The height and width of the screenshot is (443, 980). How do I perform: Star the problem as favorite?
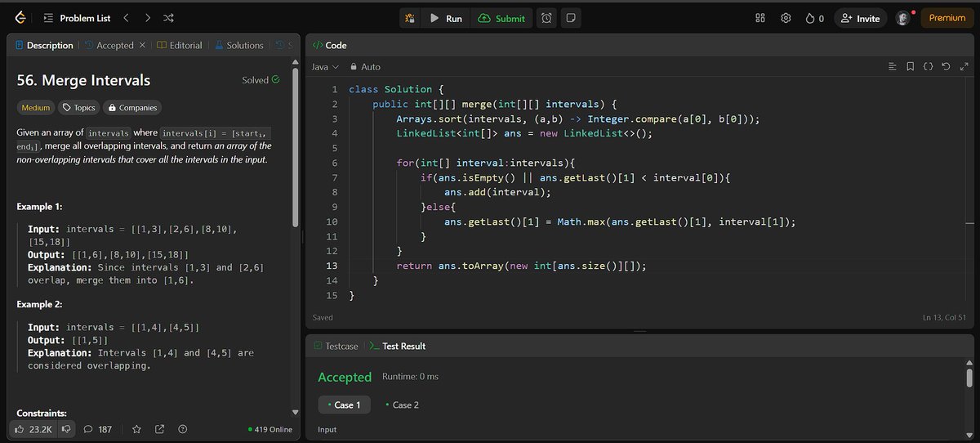[x=136, y=429]
